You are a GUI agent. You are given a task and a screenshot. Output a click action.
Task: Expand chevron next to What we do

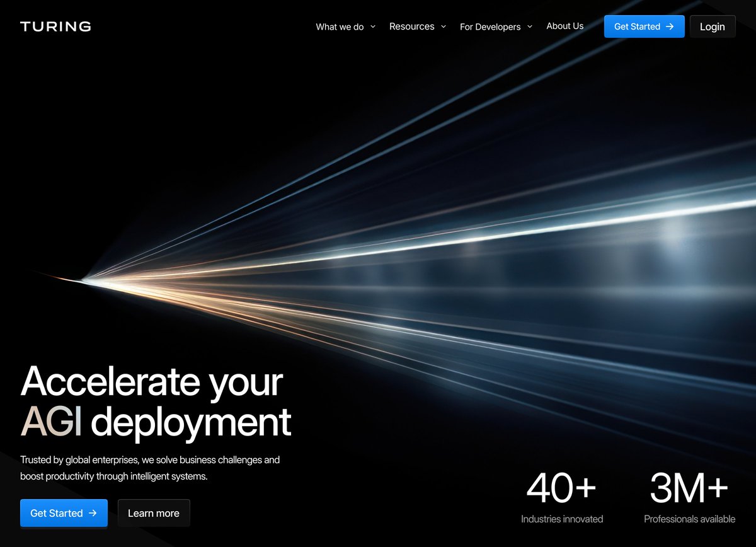tap(373, 26)
